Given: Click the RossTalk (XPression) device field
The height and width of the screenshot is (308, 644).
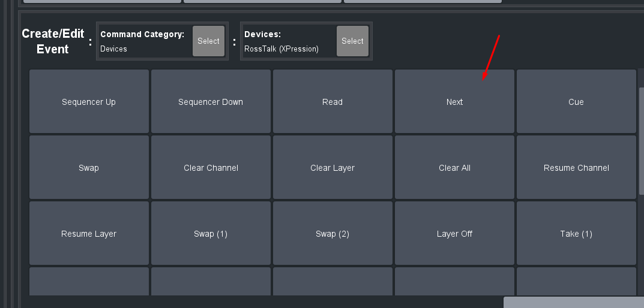Looking at the screenshot, I should 281,49.
